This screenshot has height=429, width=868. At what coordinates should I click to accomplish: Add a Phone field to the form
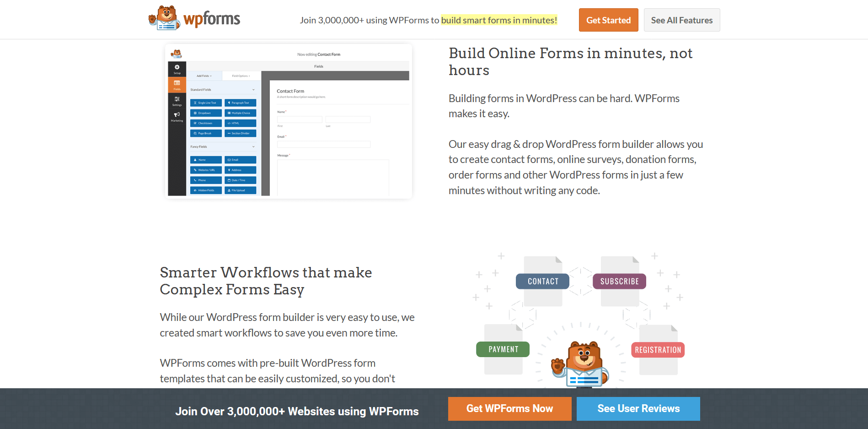pyautogui.click(x=206, y=180)
